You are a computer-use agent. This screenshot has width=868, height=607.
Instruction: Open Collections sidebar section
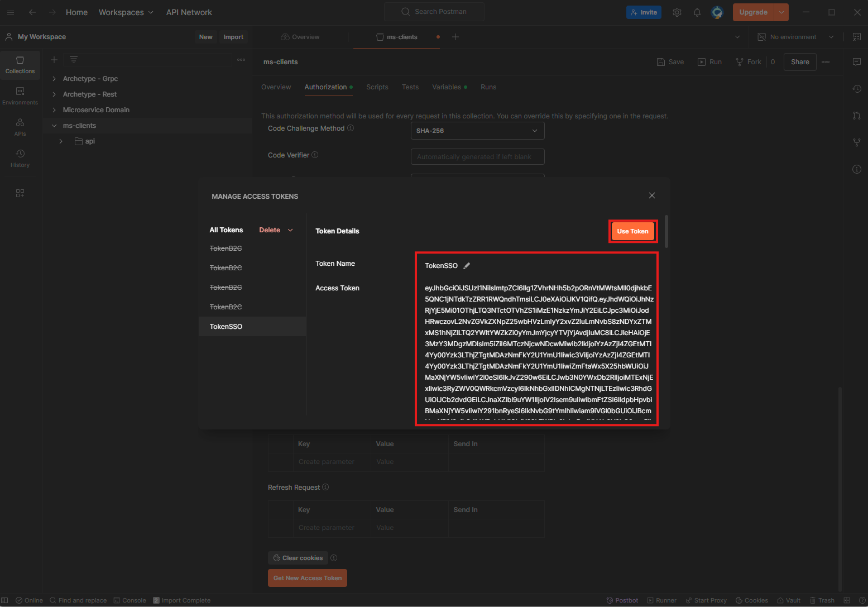[20, 65]
